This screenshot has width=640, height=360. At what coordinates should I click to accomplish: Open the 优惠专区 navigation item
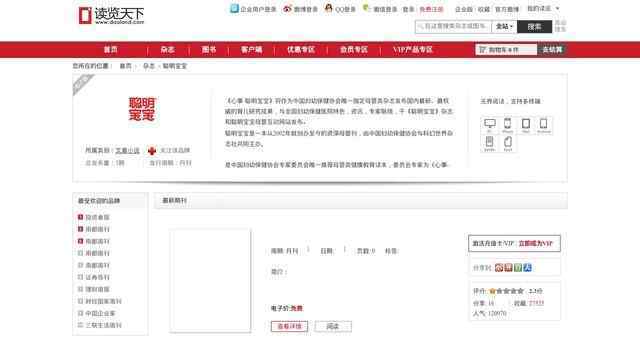click(x=301, y=49)
